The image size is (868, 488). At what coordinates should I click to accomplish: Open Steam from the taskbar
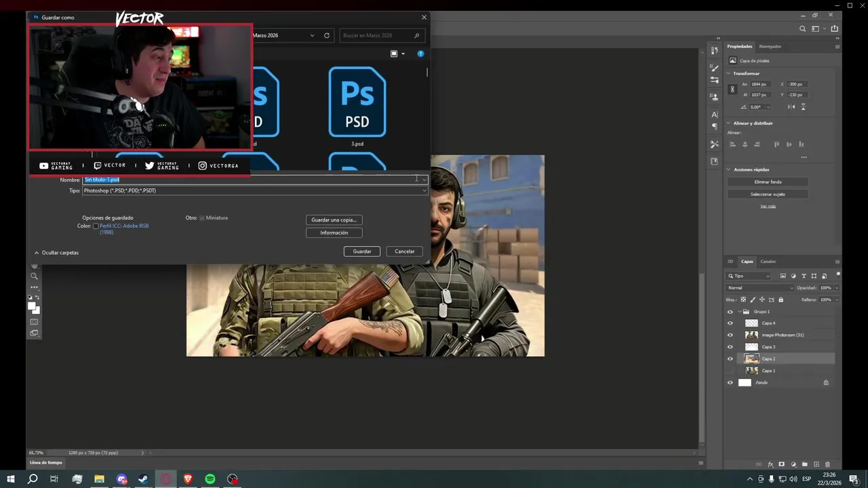[143, 479]
